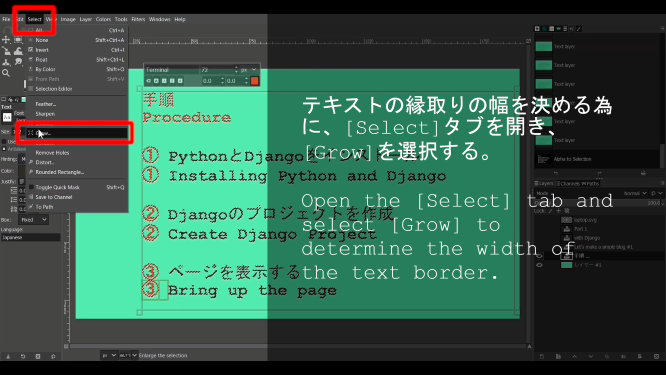Open the Hinting dropdown
This screenshot has height=375, width=666.
[23, 159]
